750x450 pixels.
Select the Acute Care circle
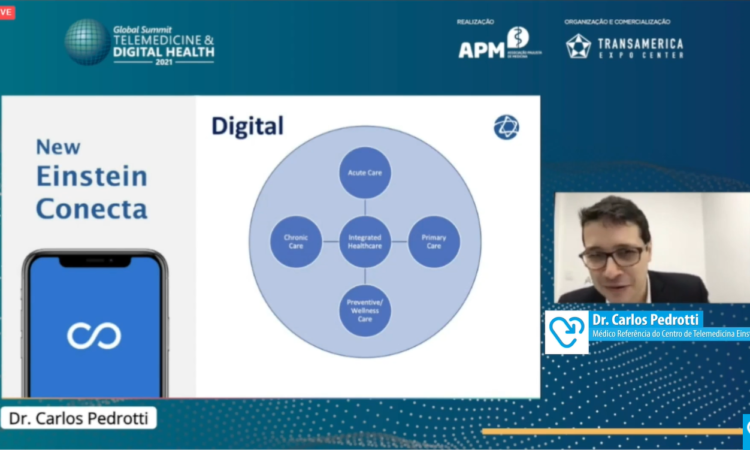[x=364, y=172]
